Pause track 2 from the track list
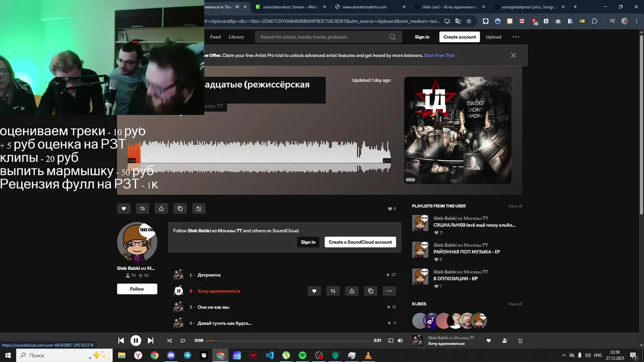The height and width of the screenshot is (362, 644). [179, 291]
